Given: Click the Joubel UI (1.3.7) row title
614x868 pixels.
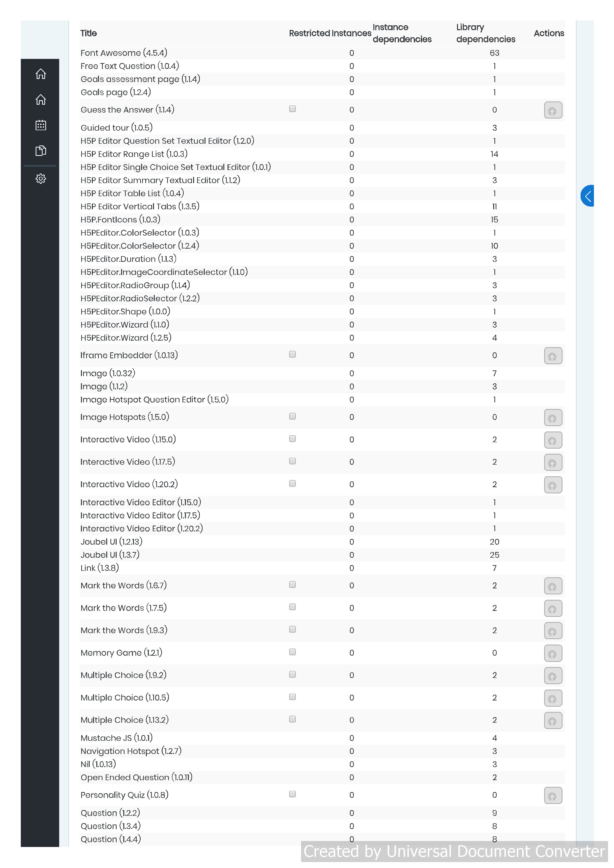Looking at the screenshot, I should (x=110, y=555).
